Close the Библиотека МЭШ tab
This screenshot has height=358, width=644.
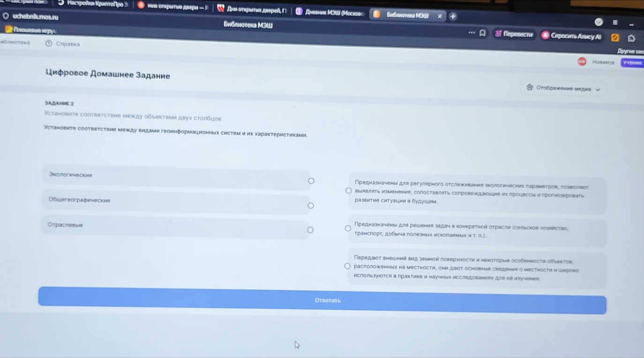[x=440, y=16]
